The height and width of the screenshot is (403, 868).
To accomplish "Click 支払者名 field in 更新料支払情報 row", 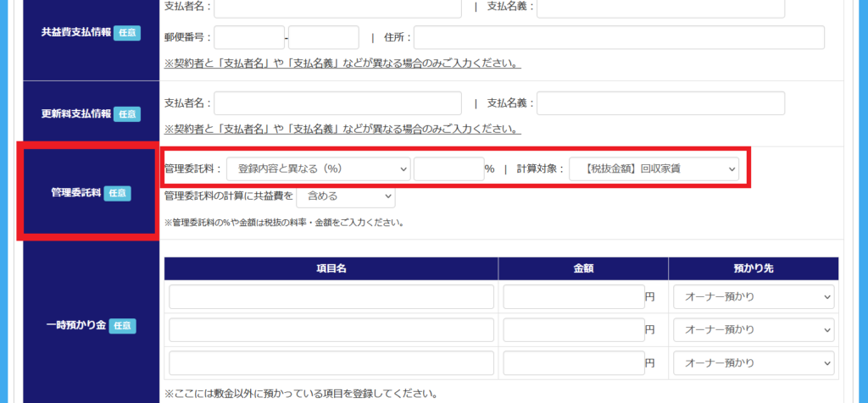I will coord(337,103).
